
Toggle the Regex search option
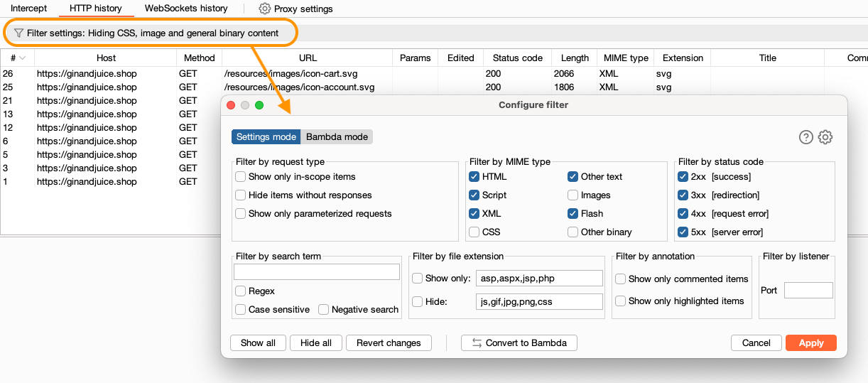242,291
